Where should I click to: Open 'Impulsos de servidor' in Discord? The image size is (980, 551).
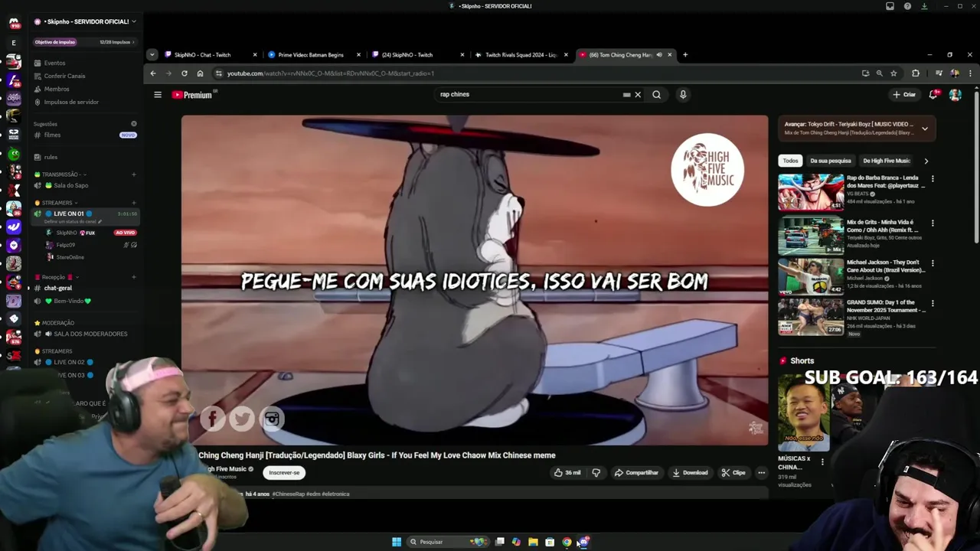click(x=71, y=102)
